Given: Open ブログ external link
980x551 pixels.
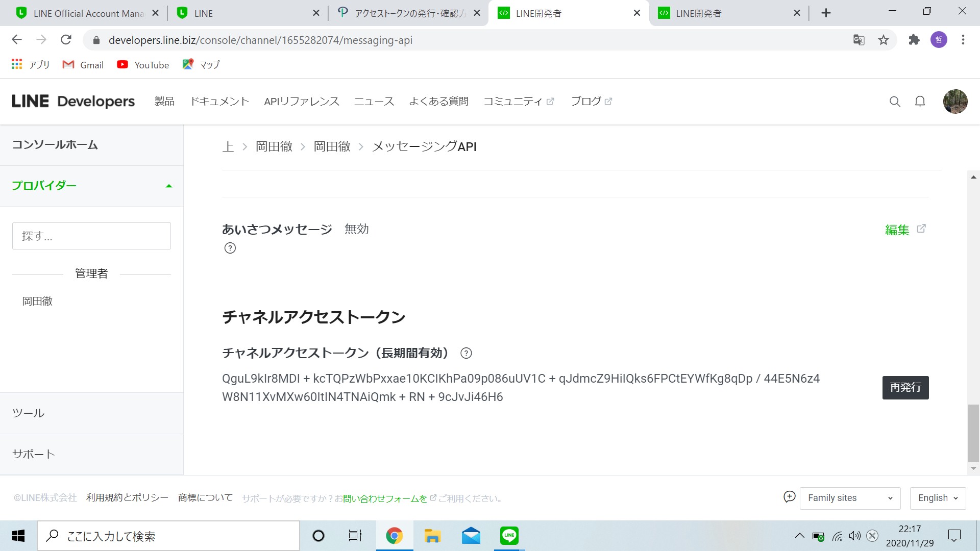Looking at the screenshot, I should (x=591, y=102).
